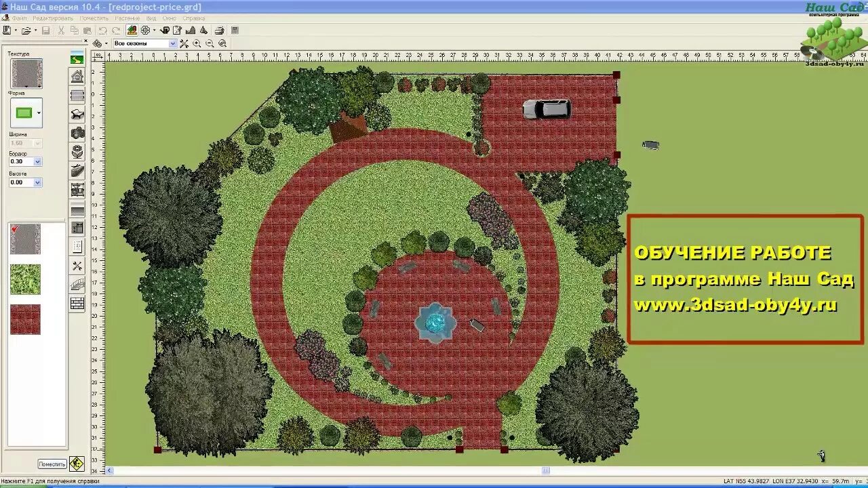Click the Zoom in magnifier icon

[x=197, y=43]
